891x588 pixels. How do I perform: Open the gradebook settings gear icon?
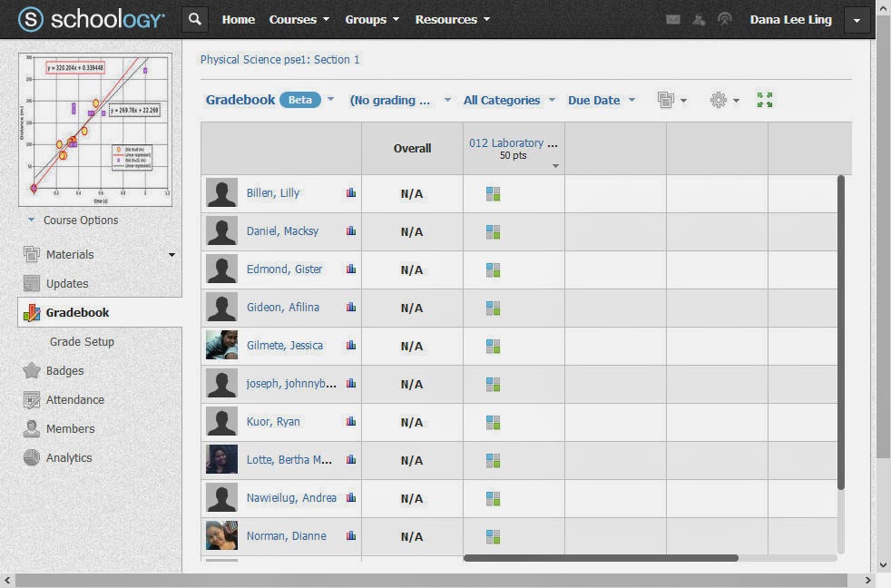720,100
